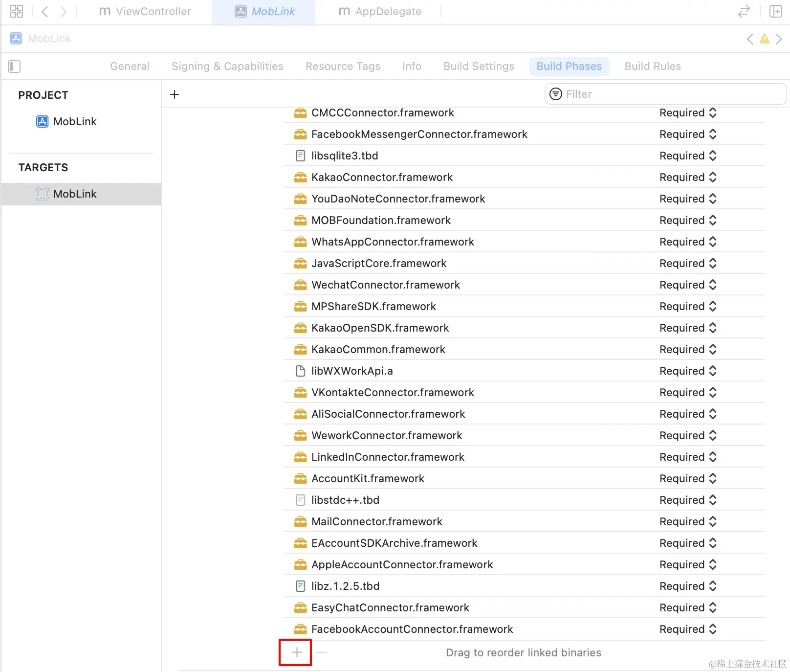Select YouDaoNoteConnector.framework row
This screenshot has width=790, height=672.
point(524,199)
